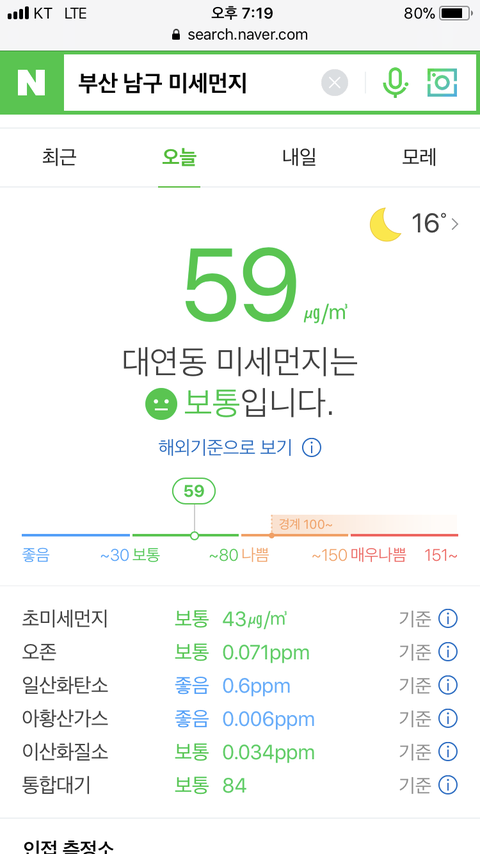Viewport: 480px width, 854px height.
Task: Open info icon for 일산화탄소 row
Action: tap(448, 685)
